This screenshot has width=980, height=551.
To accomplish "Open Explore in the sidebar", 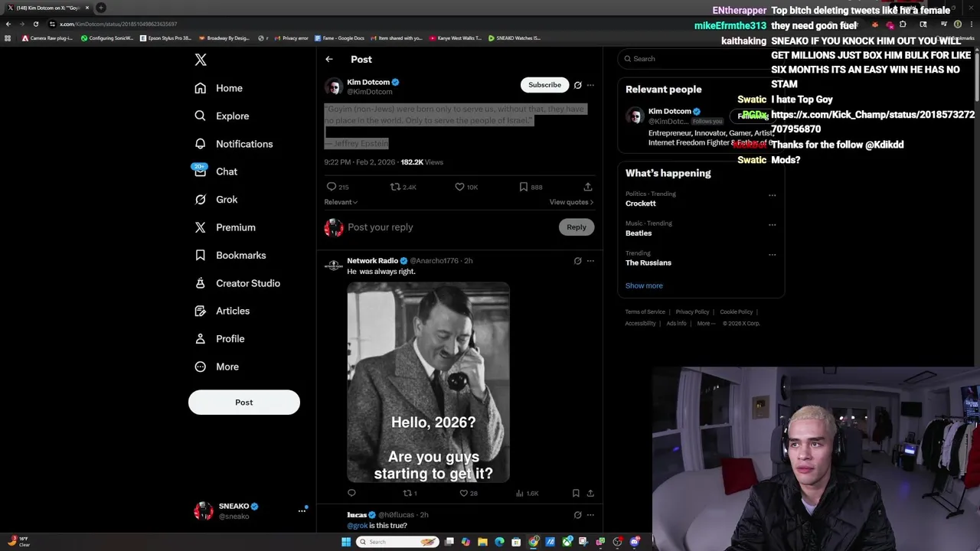I will click(222, 116).
